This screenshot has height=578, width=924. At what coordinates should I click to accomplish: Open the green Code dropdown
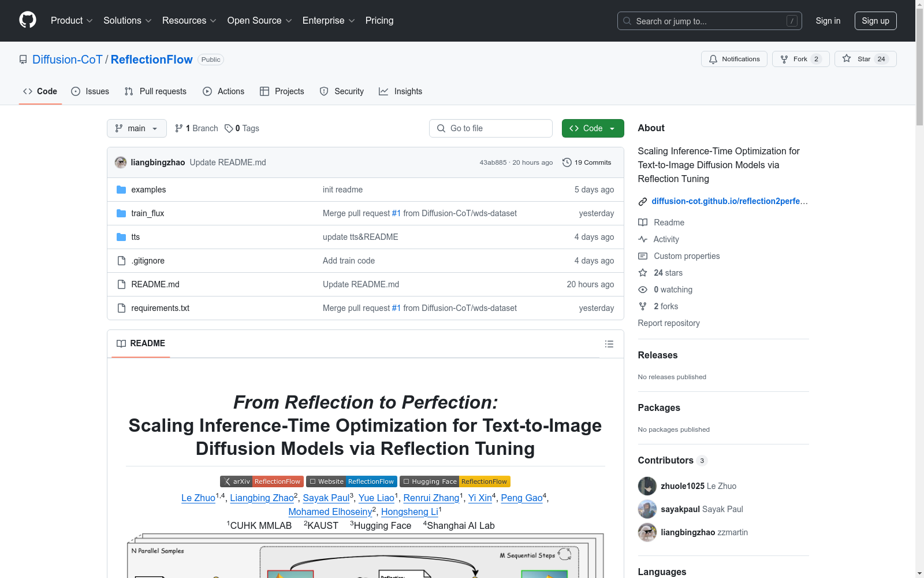(593, 128)
